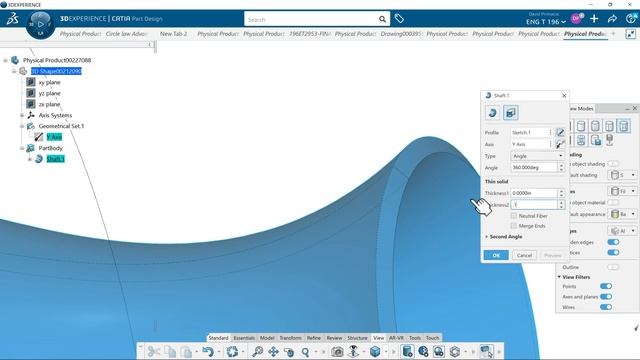
Task: Toggle the hidden edges switch
Action: tap(613, 242)
